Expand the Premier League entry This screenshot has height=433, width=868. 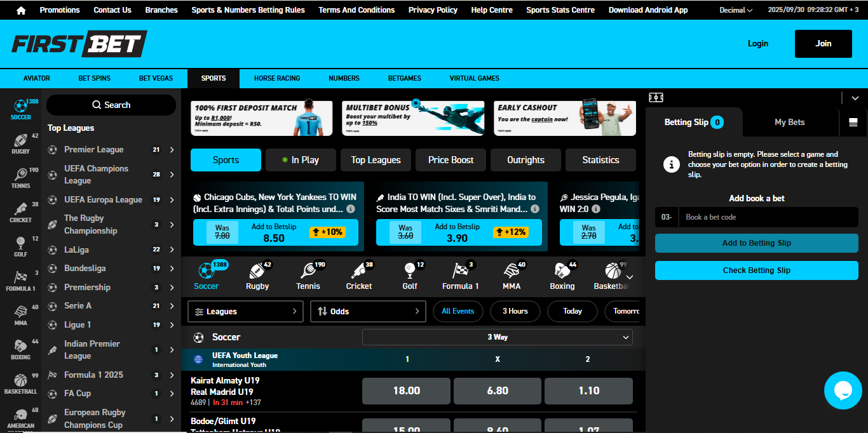coord(170,149)
